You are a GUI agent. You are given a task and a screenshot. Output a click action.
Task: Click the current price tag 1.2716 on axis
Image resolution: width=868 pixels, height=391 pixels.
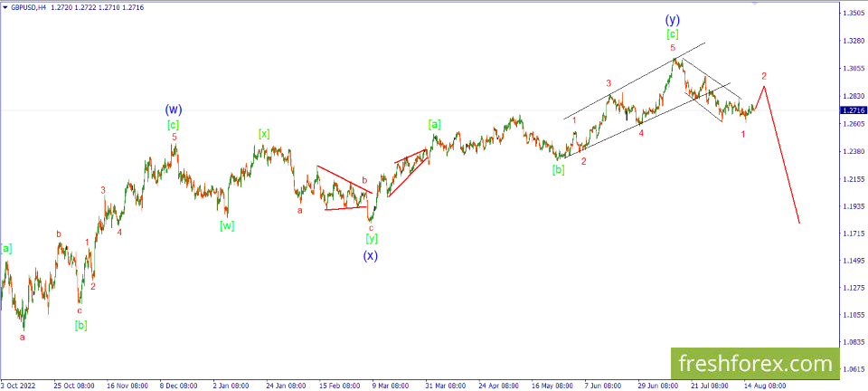[x=853, y=110]
